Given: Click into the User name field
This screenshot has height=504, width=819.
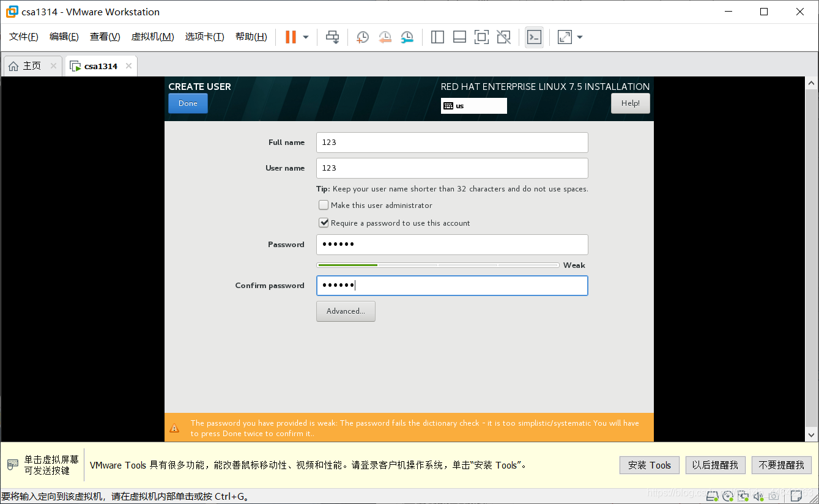Looking at the screenshot, I should tap(452, 168).
